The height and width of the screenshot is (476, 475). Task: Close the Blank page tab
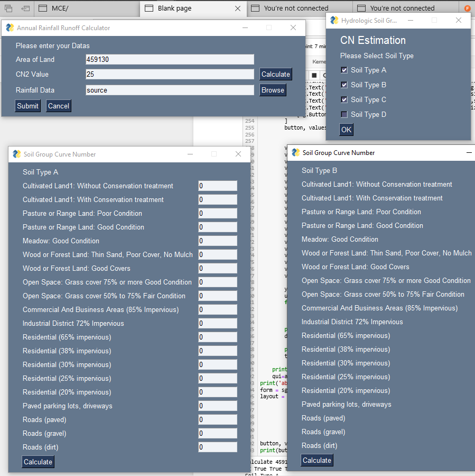[x=238, y=8]
